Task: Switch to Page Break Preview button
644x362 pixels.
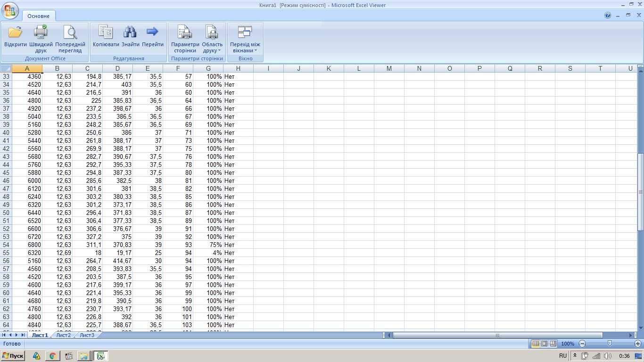Action: pos(553,344)
